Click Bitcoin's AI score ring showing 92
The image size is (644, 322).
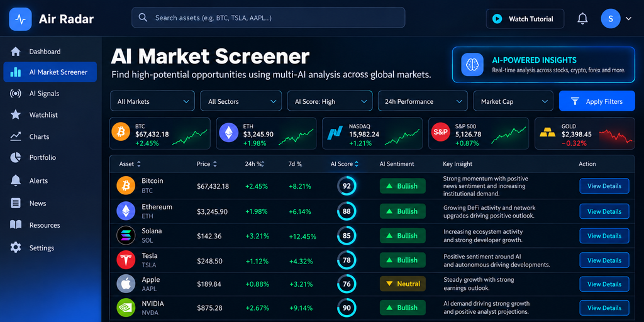point(347,186)
